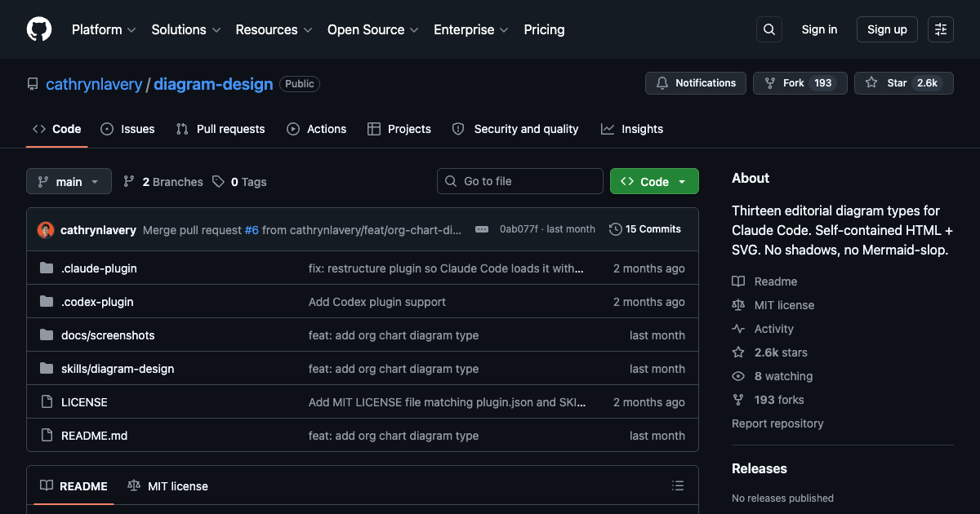Select the README tab in file viewer
Viewport: 980px width, 514px height.
tap(74, 485)
